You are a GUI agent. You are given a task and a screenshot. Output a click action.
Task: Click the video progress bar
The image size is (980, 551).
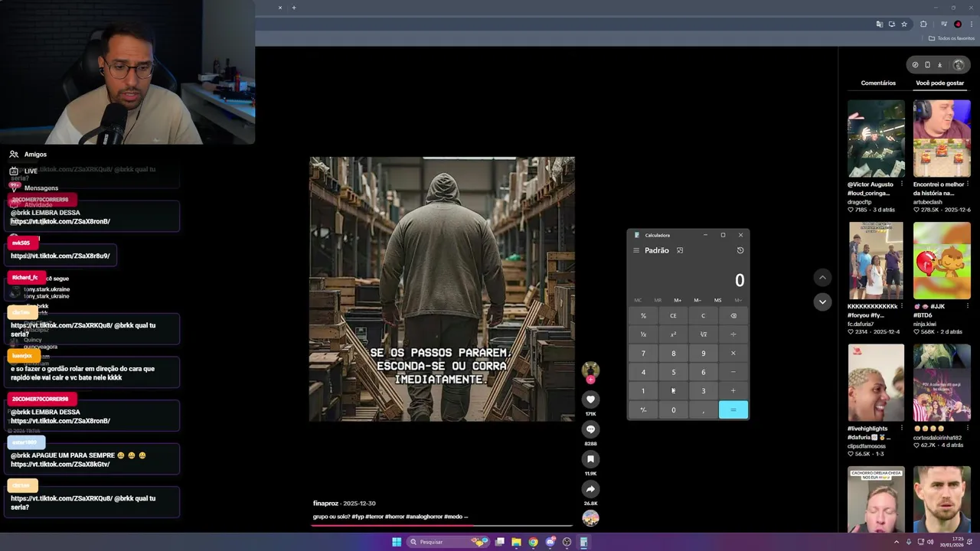(x=442, y=526)
